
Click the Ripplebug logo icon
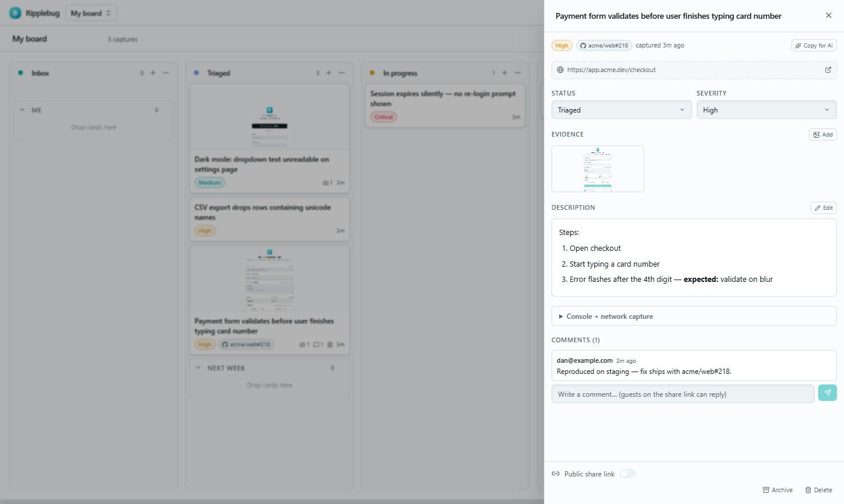(15, 13)
